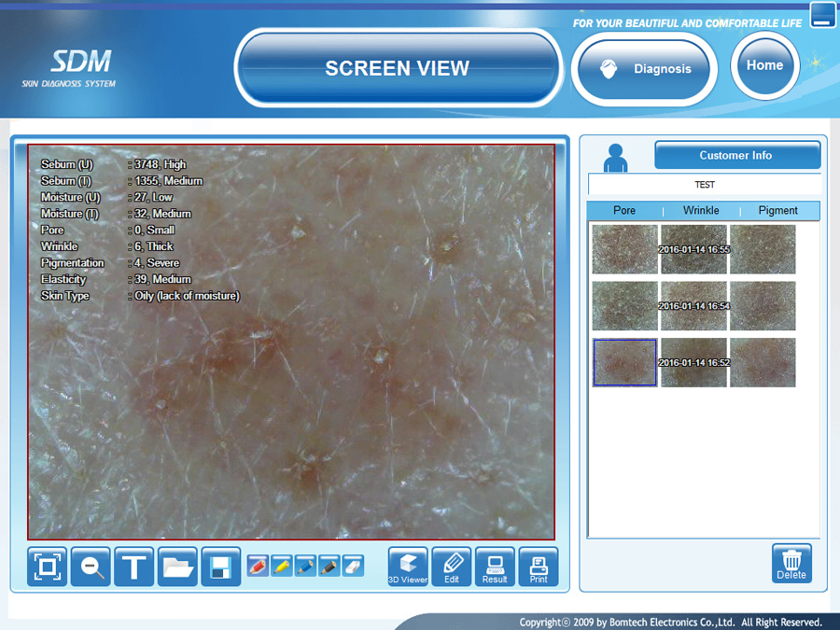Switch to the Wrinkle column tab
The height and width of the screenshot is (630, 840).
point(701,211)
